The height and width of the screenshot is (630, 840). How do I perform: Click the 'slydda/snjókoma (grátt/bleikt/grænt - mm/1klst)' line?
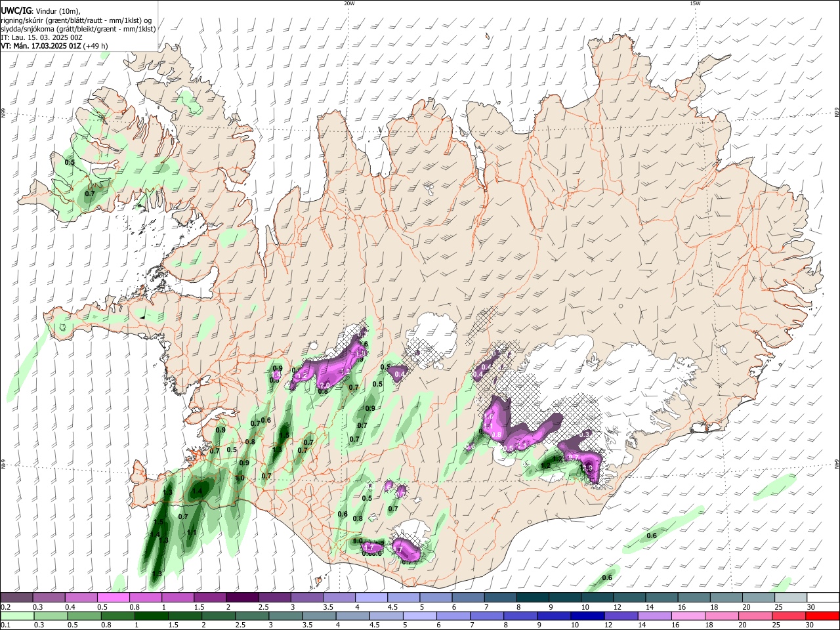point(78,29)
